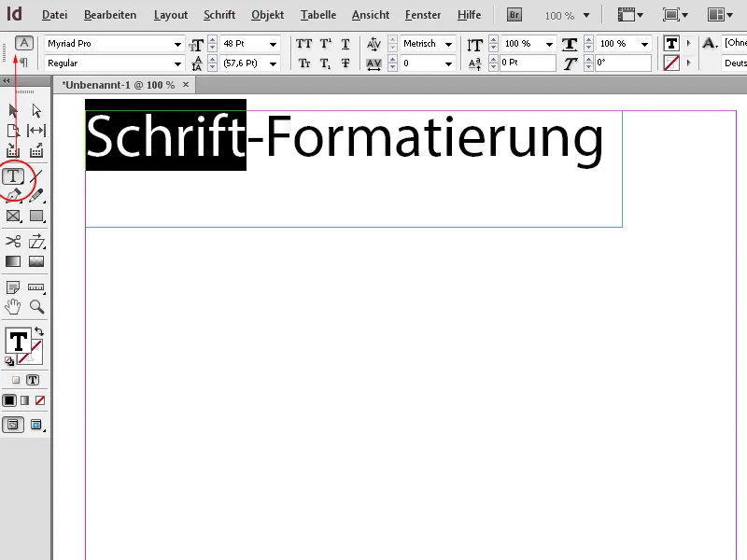Select the Rectangle Frame tool
The image size is (747, 560).
tap(13, 216)
